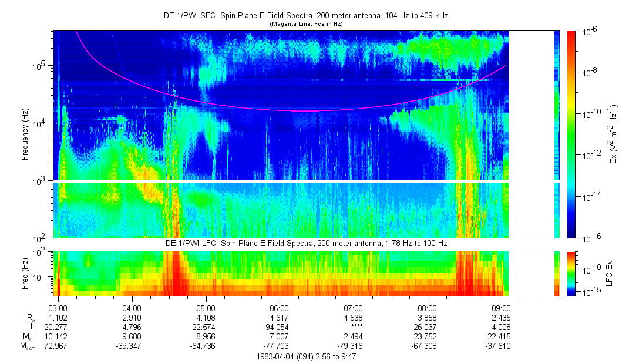The width and height of the screenshot is (636, 364).
Task: Click the 1983-04-04 date range footer
Action: (305, 356)
